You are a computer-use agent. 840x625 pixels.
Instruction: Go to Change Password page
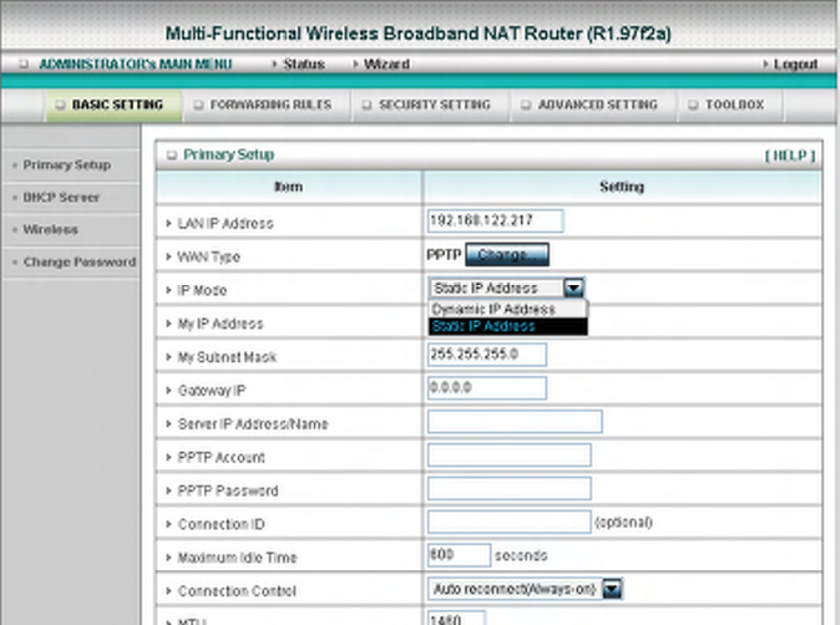79,262
